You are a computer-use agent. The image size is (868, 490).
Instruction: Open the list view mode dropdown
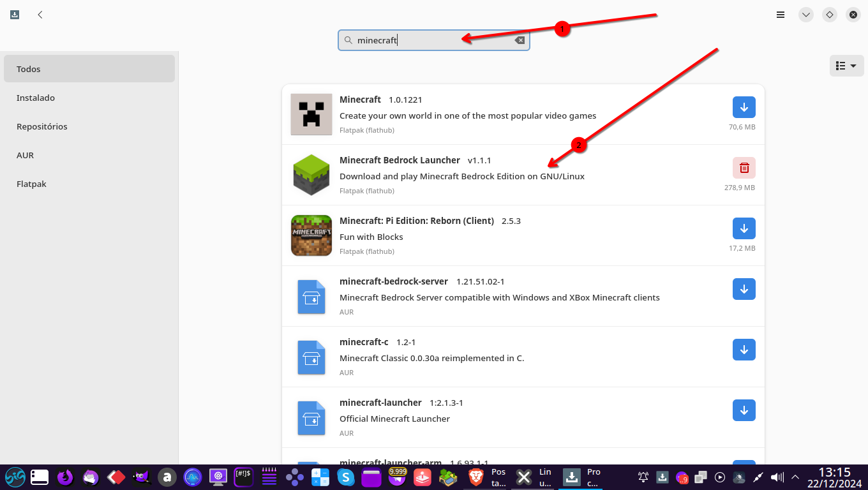pyautogui.click(x=847, y=66)
